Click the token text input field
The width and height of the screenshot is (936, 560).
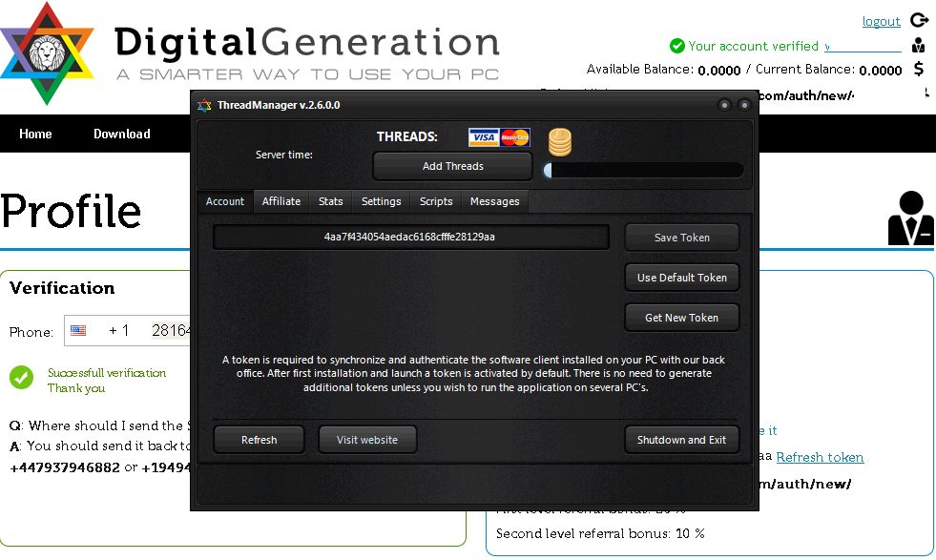click(x=410, y=237)
